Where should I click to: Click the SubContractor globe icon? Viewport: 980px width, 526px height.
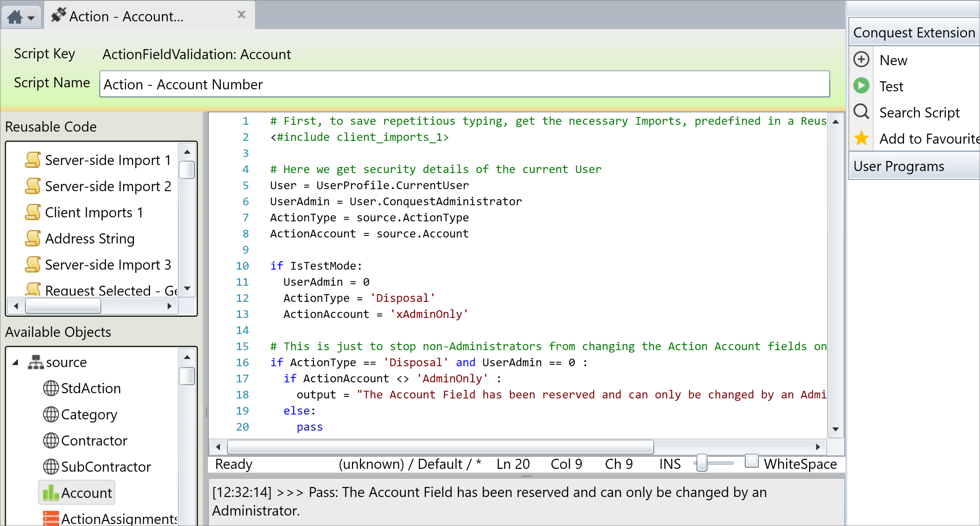click(x=51, y=466)
